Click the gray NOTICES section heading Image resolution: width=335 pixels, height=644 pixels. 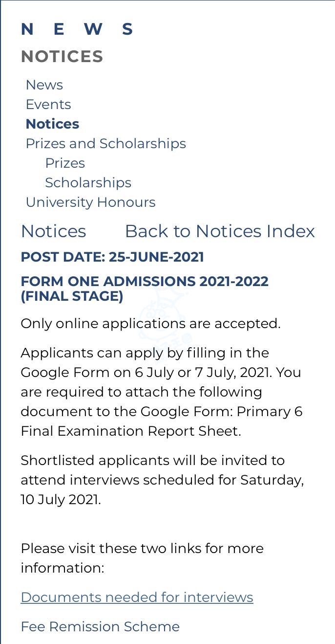pyautogui.click(x=62, y=57)
